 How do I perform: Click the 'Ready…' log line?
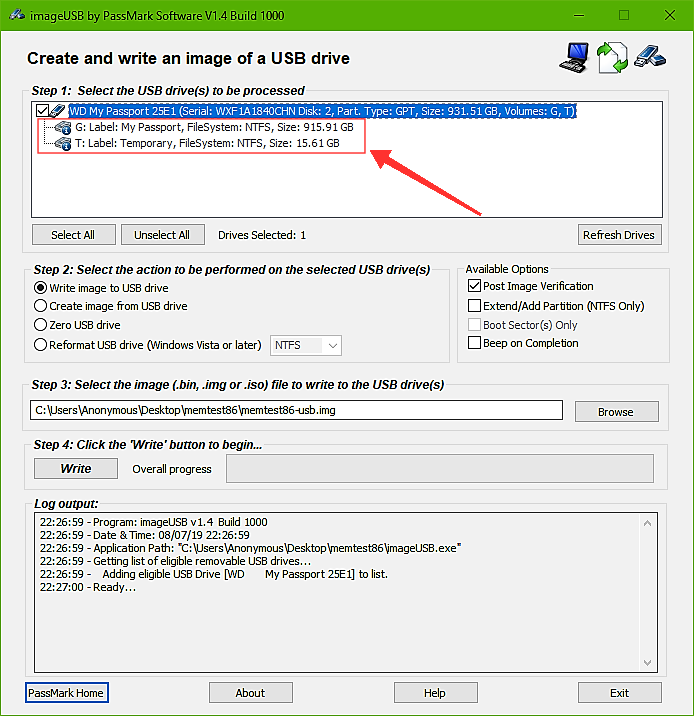click(88, 587)
